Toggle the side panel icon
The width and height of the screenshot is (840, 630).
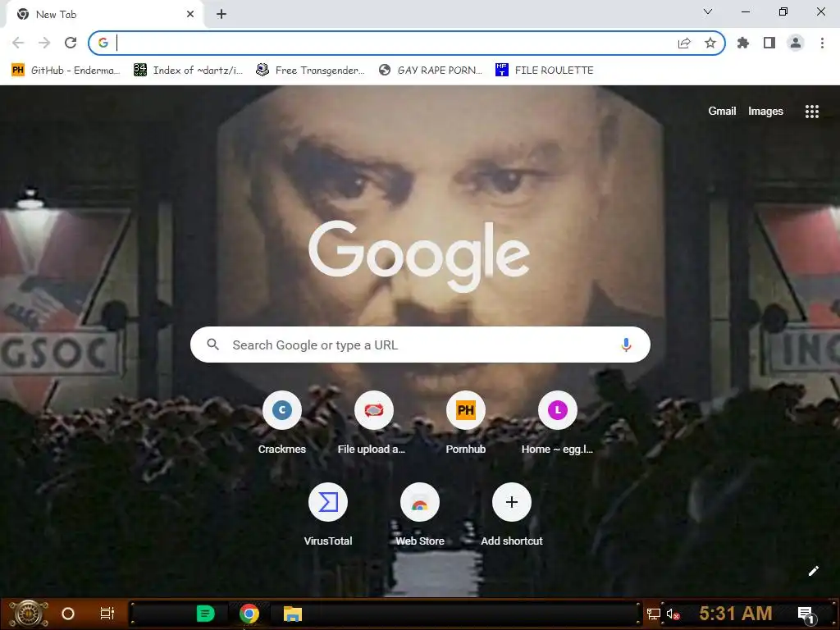pos(769,43)
